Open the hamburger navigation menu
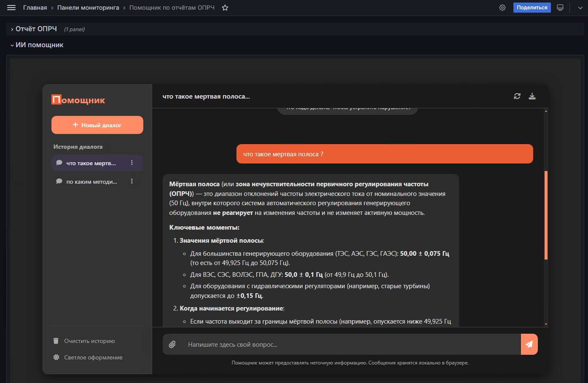588x383 pixels. click(11, 8)
